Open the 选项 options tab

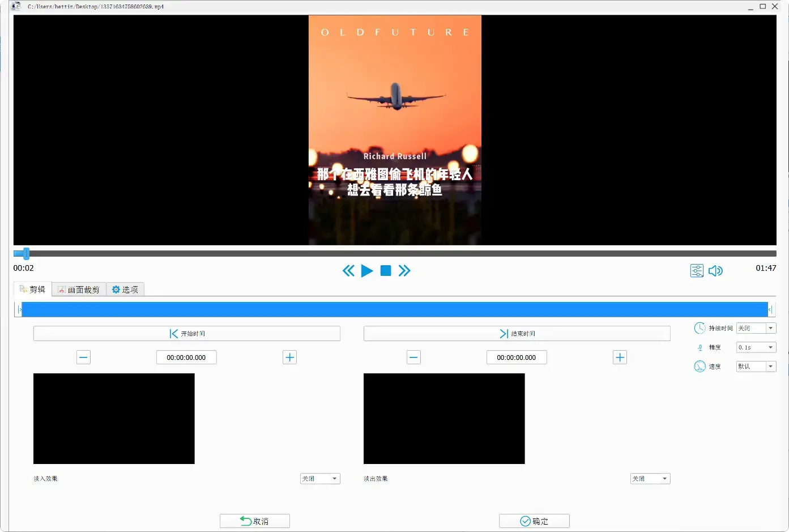[125, 290]
